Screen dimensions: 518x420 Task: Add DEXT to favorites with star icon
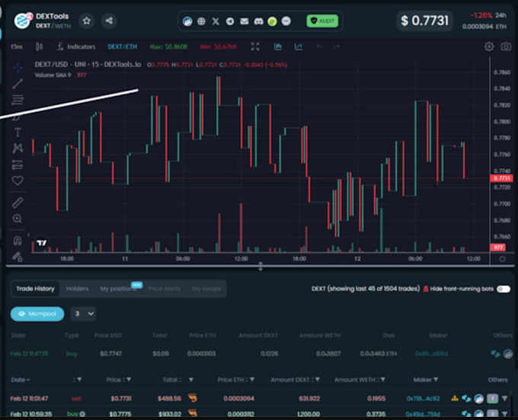click(87, 21)
